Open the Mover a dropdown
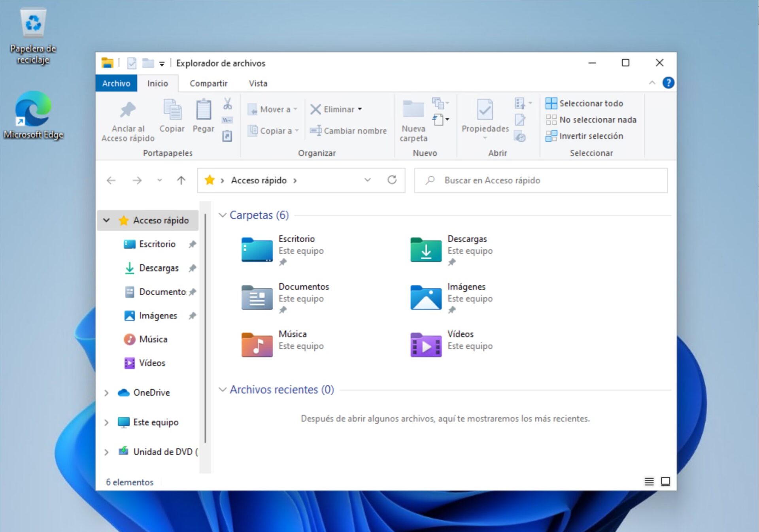Viewport: 759px width, 532px height. (x=296, y=109)
